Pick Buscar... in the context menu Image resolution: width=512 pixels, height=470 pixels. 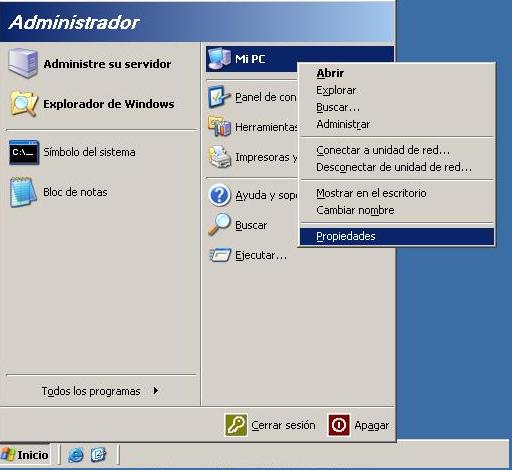(x=397, y=107)
